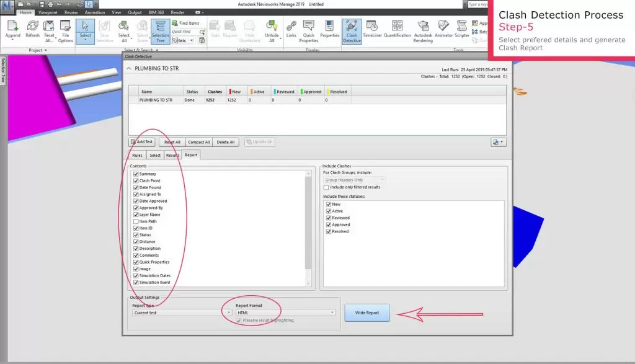The image size is (635, 364).
Task: Uncheck the Summary checkbox
Action: pos(136,174)
